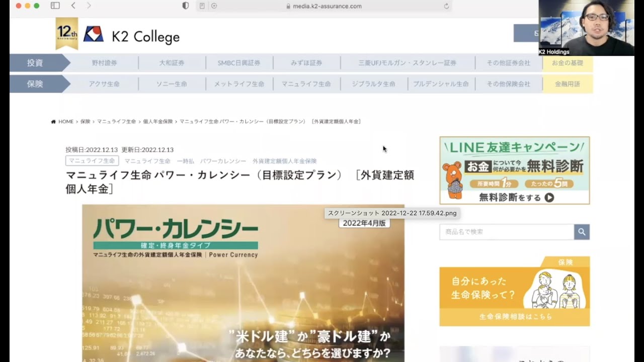Click the K2 Holdings webcam video overlay
644x362 pixels.
click(586, 28)
